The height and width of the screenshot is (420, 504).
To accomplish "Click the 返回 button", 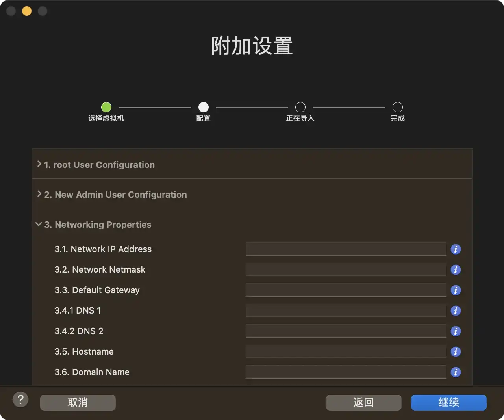I will coord(363,402).
